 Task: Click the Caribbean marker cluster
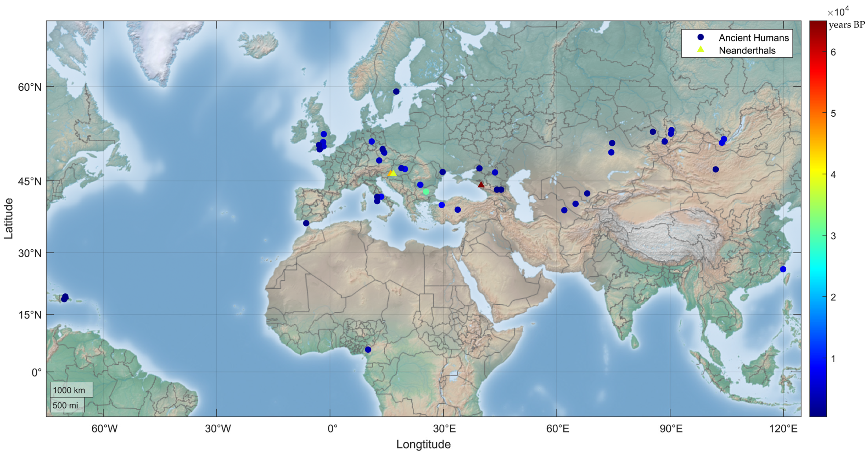65,298
